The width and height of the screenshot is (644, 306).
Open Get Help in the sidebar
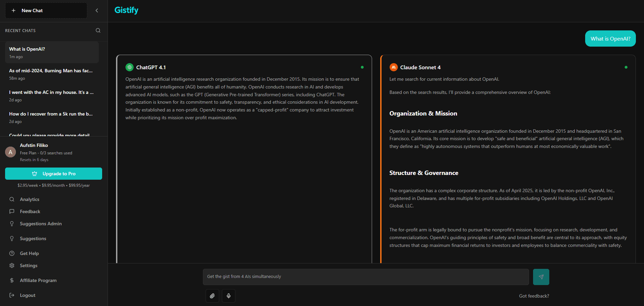tap(29, 253)
